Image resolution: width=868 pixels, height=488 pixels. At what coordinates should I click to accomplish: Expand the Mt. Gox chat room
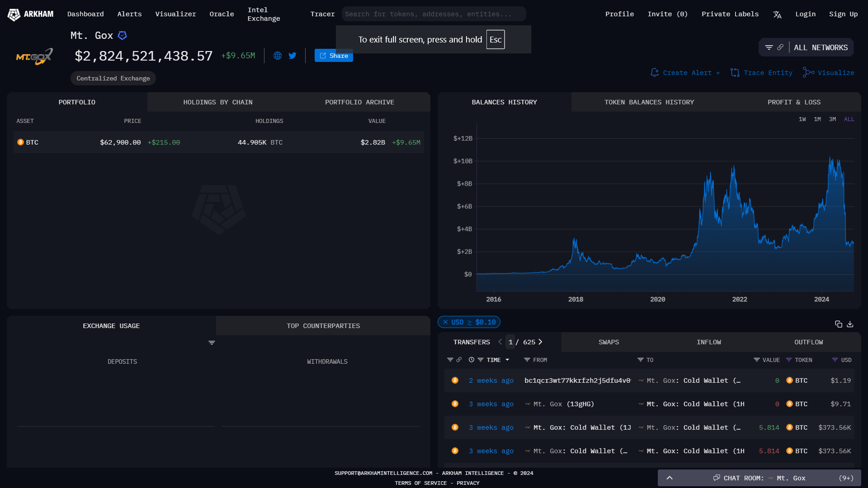point(670,478)
